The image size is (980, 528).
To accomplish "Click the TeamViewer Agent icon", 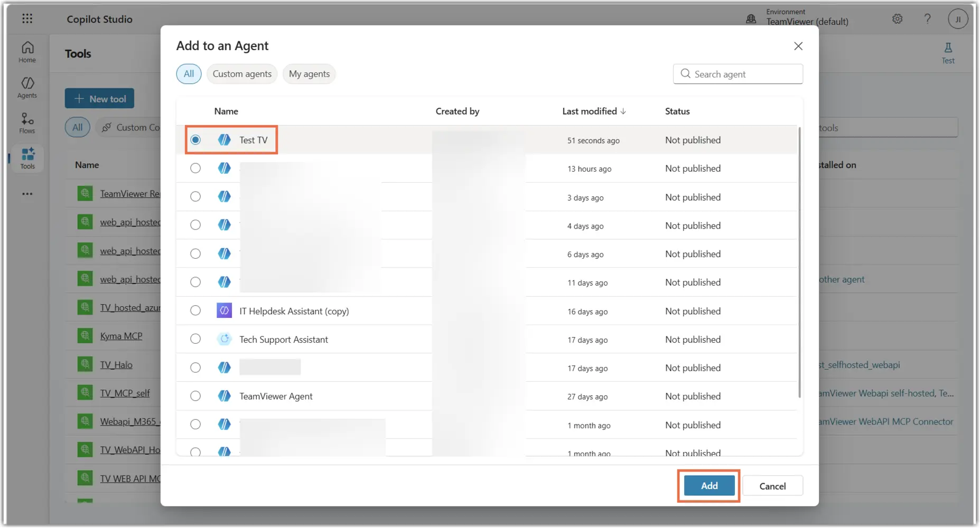I will tap(225, 396).
